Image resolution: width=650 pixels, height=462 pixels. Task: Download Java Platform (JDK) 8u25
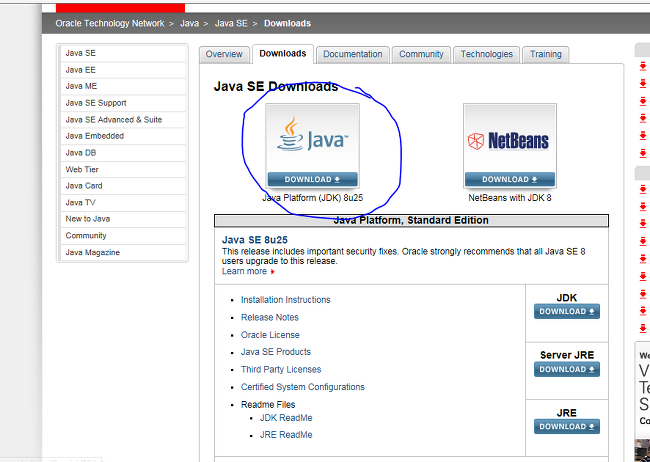pyautogui.click(x=313, y=180)
